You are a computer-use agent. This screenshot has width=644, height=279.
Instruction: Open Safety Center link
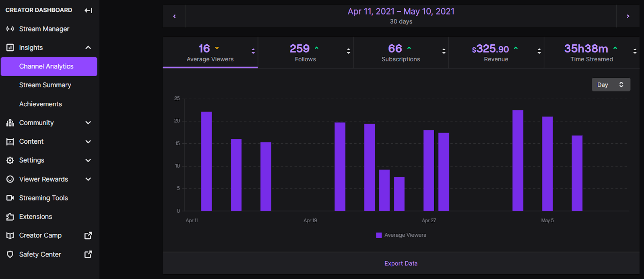click(40, 254)
